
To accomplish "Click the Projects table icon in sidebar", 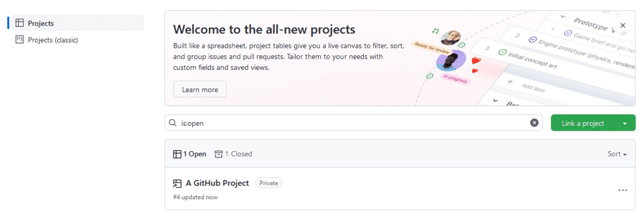I will pos(19,23).
